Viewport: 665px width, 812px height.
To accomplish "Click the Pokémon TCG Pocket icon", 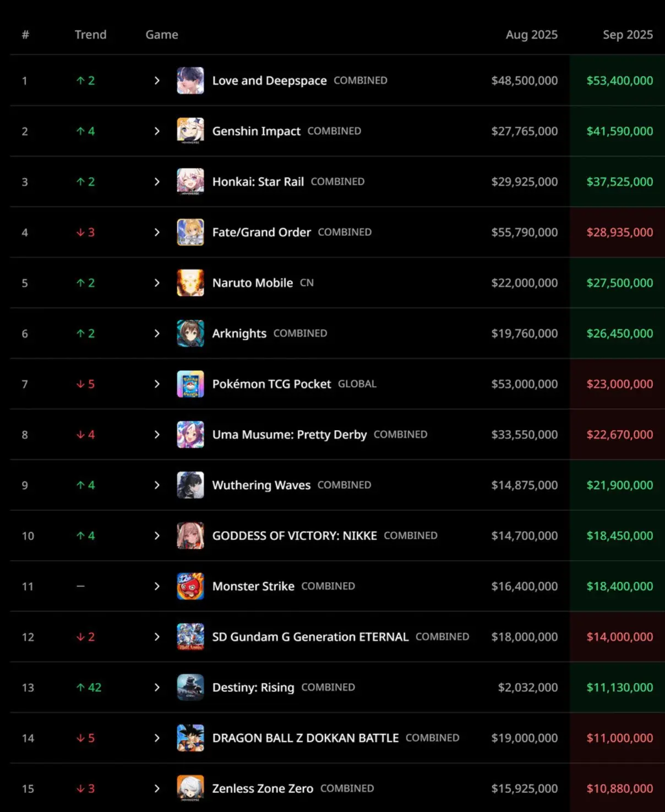I will coord(190,384).
